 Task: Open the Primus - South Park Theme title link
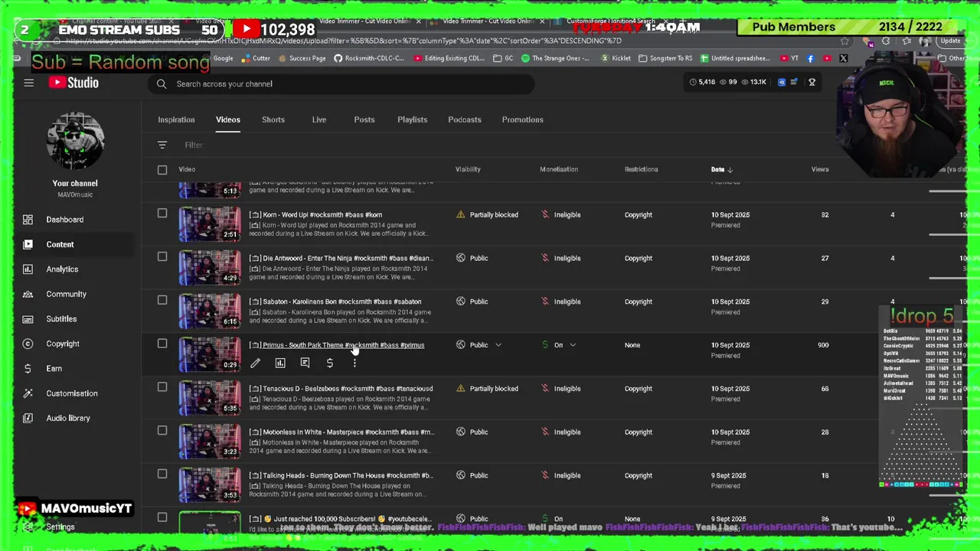point(343,345)
